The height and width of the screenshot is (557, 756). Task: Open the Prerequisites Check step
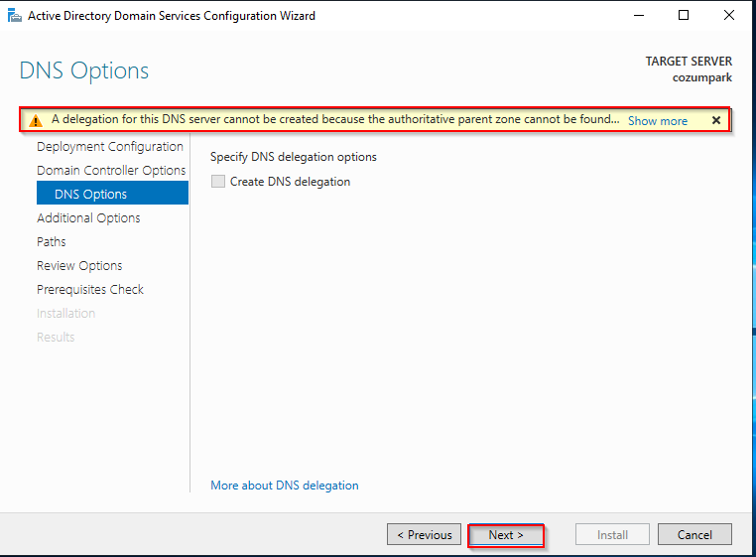pyautogui.click(x=90, y=290)
